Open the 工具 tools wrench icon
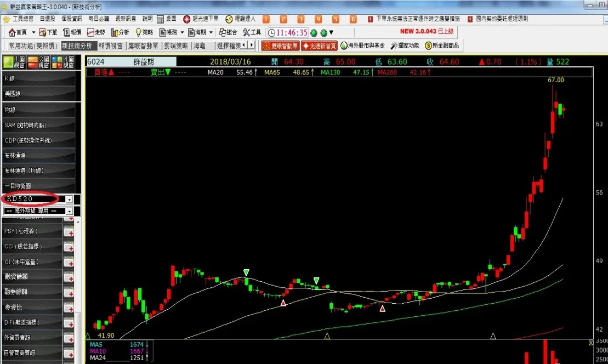This screenshot has width=608, height=364. [252, 32]
